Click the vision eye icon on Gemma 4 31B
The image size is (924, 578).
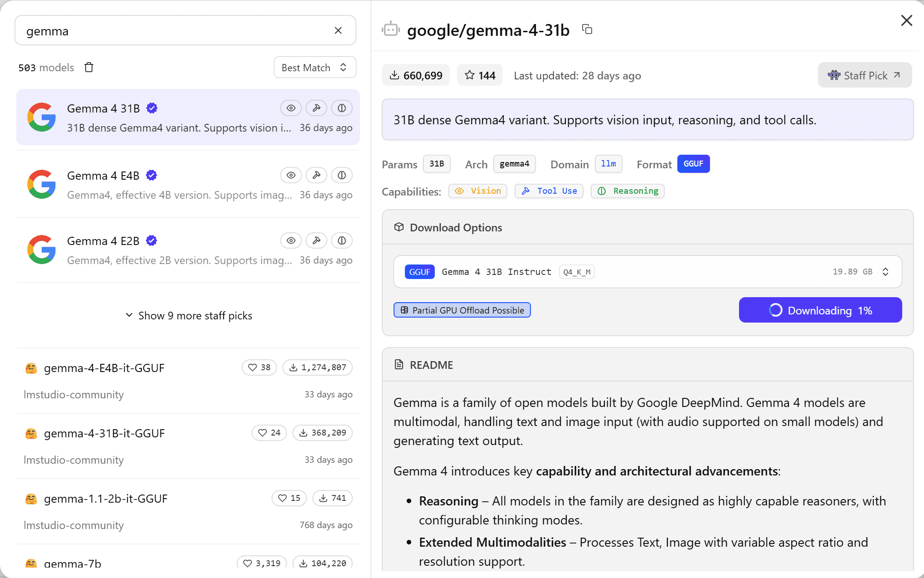click(291, 108)
